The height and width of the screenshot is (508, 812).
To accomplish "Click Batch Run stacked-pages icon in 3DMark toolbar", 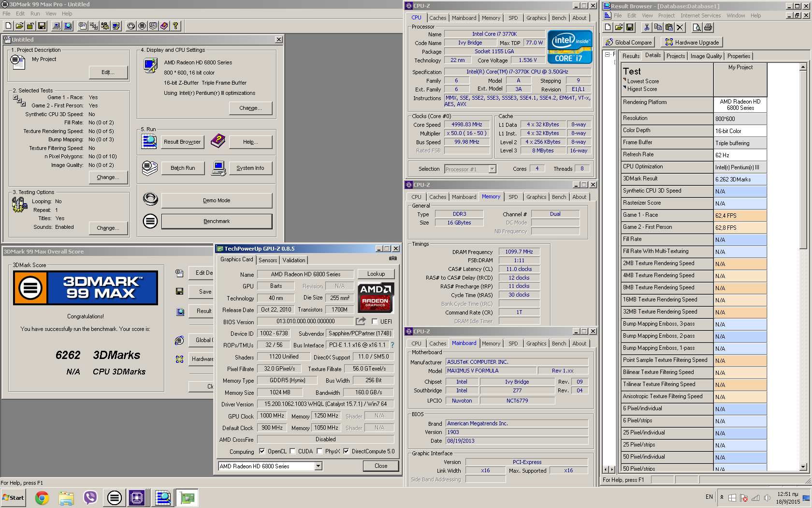I will click(153, 26).
